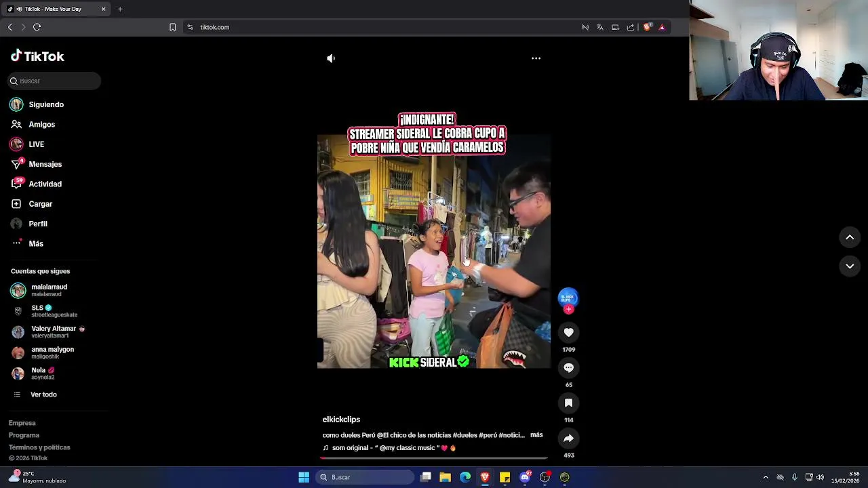Screen dimensions: 868x488
Task: Expand the caption with the más link
Action: (536, 434)
